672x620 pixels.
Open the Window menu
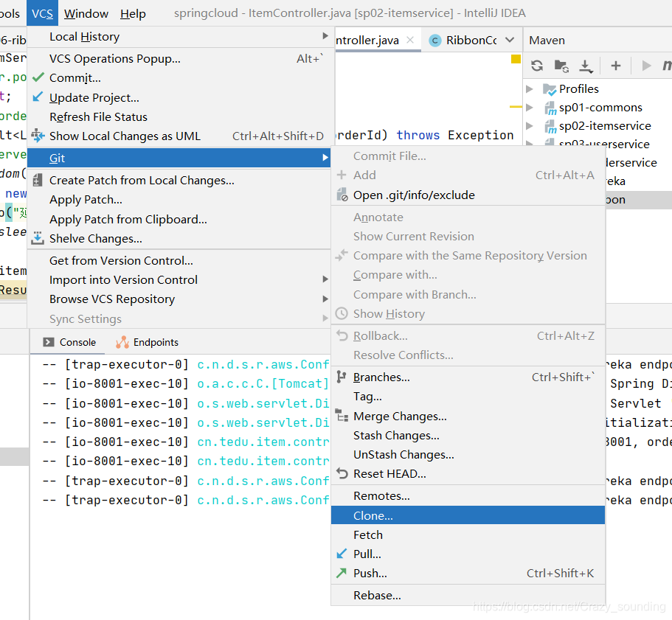(x=86, y=14)
